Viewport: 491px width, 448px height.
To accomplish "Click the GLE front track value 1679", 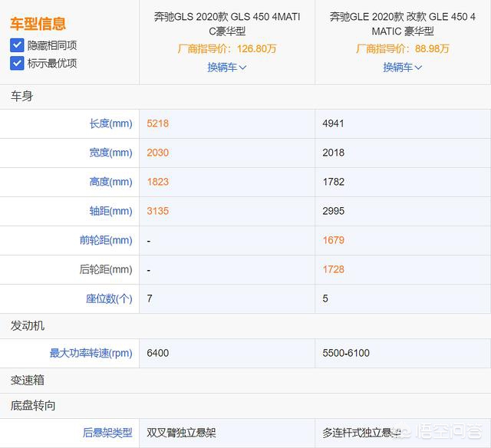I will (x=334, y=240).
